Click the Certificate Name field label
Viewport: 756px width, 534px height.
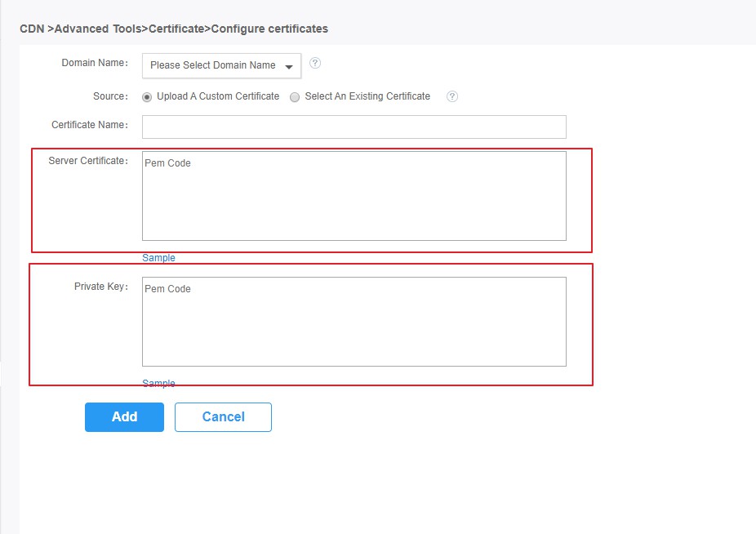[89, 125]
